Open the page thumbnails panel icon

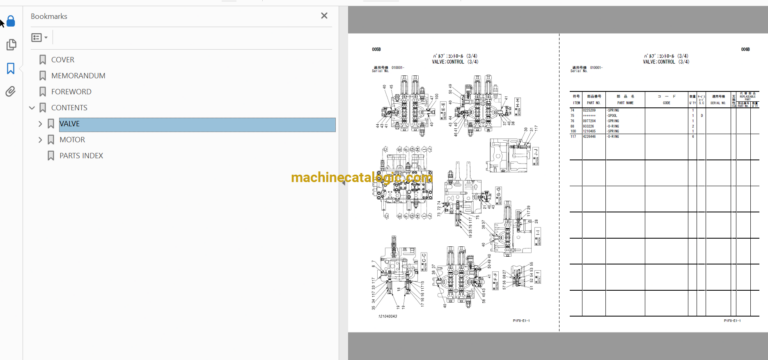pos(10,45)
